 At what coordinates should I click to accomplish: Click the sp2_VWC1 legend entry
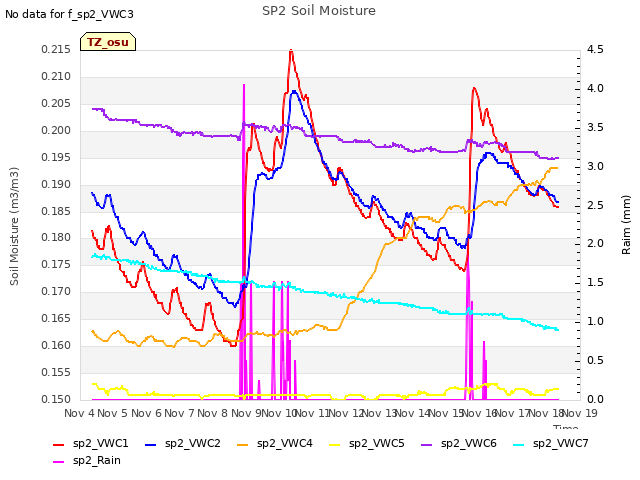91,444
